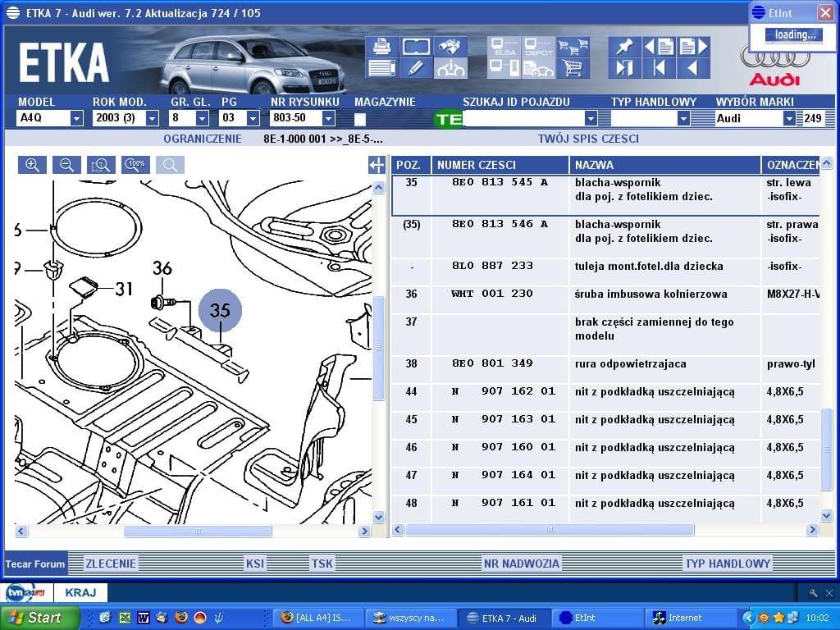840x630 pixels.
Task: Click the document with car icon
Action: coord(538,69)
